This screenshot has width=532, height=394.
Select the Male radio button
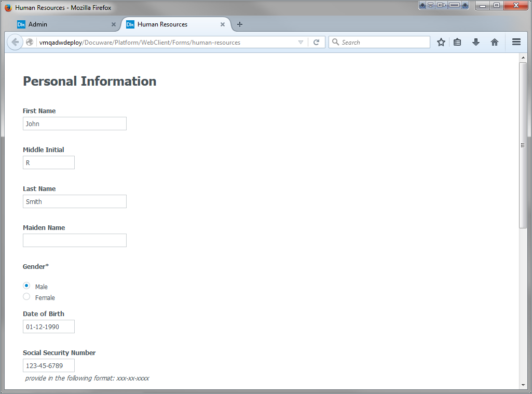click(26, 286)
